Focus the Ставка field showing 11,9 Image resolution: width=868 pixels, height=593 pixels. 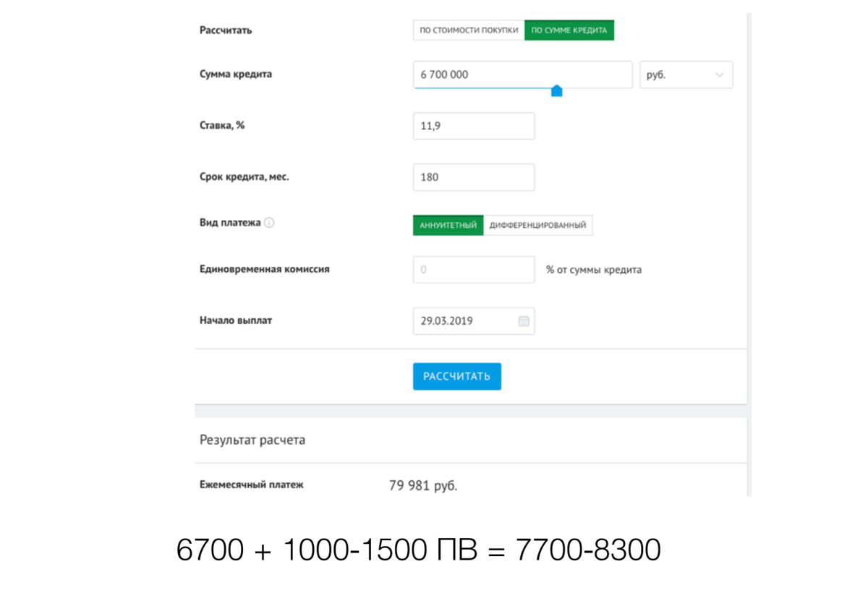tap(474, 126)
